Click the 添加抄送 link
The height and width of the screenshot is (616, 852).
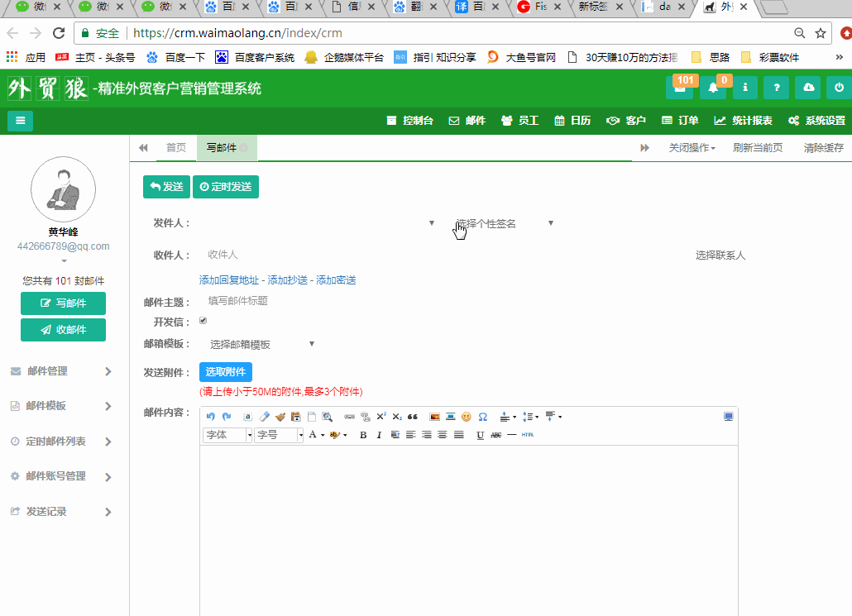coord(287,280)
